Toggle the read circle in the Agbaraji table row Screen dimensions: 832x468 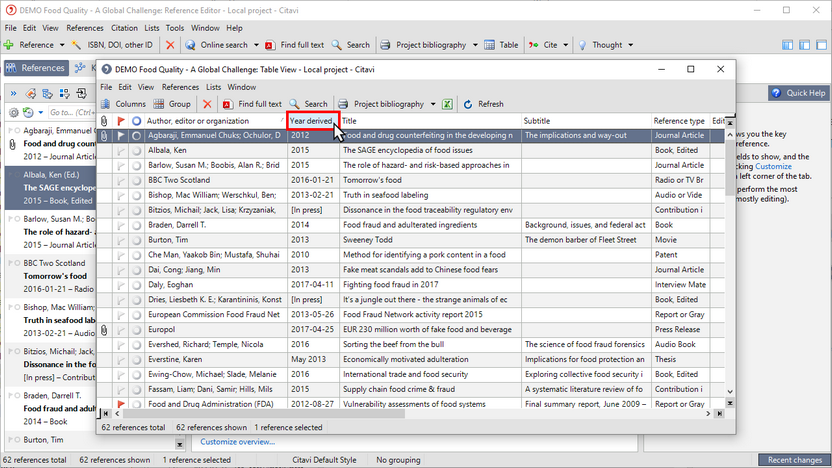(x=136, y=136)
